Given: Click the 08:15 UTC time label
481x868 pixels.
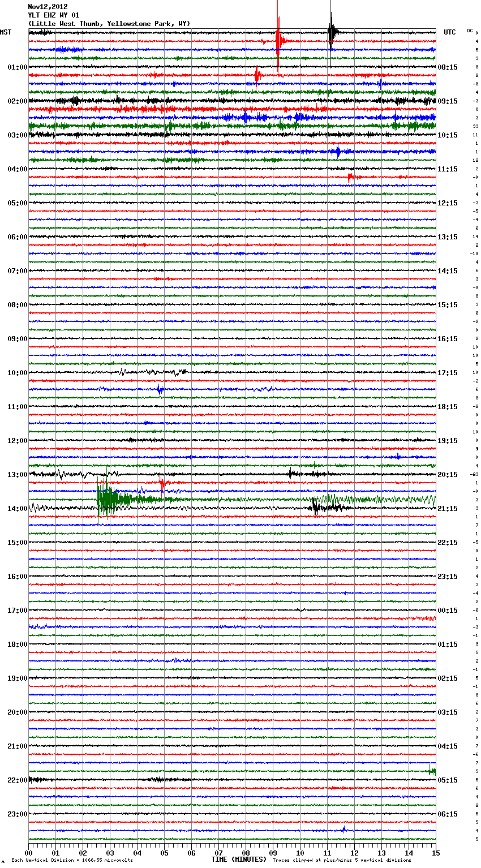Looking at the screenshot, I should click(448, 67).
